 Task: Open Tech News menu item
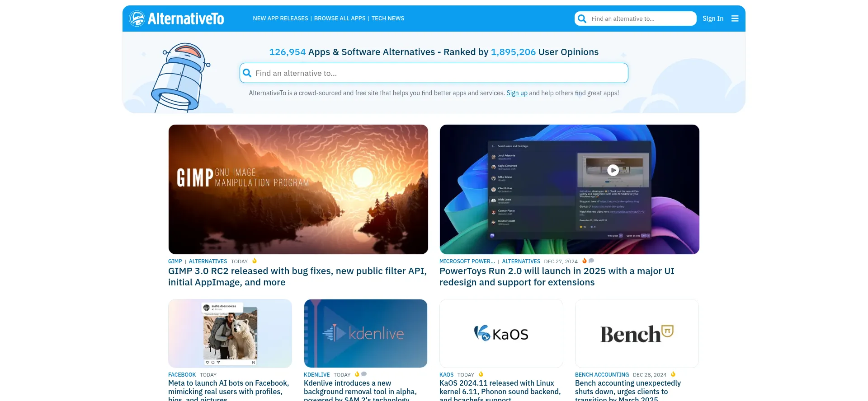click(x=388, y=19)
